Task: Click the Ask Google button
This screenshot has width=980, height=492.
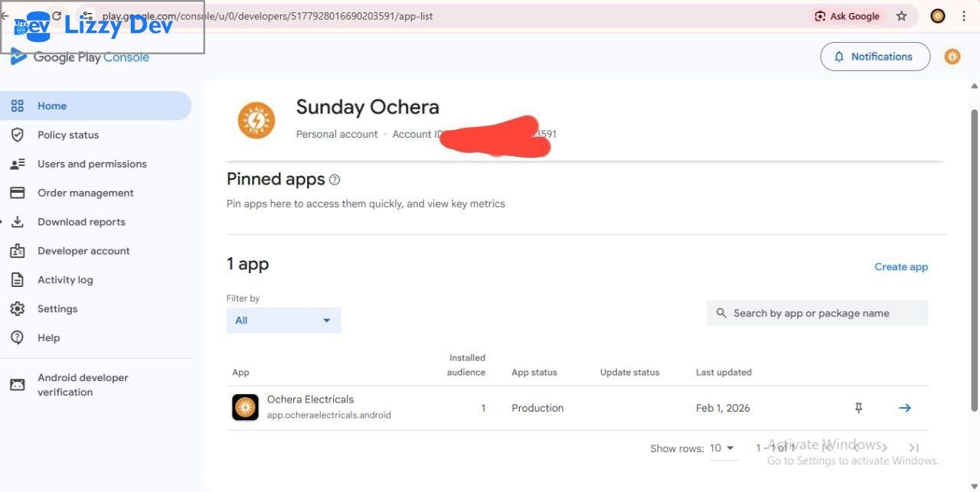Action: [847, 16]
